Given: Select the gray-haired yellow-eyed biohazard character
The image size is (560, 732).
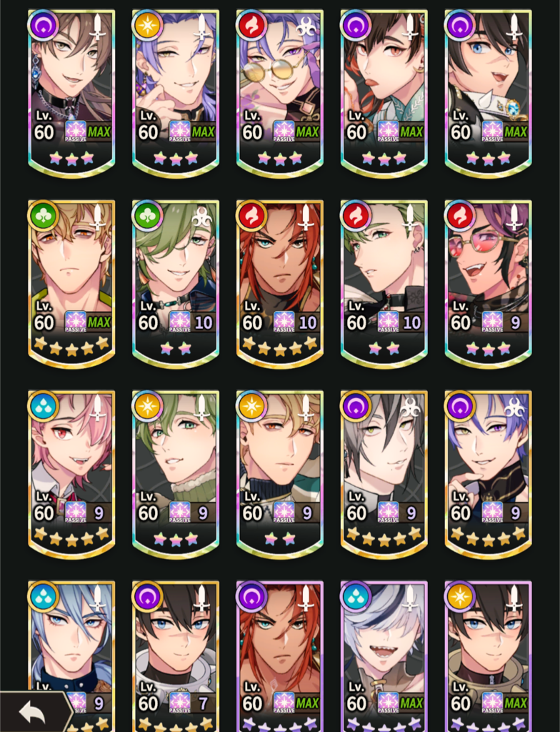Looking at the screenshot, I should pyautogui.click(x=384, y=475).
